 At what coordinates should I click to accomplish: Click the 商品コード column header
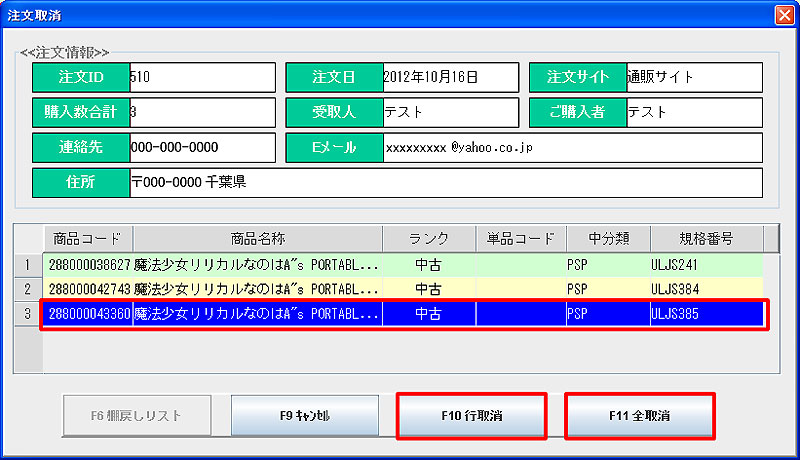tap(88, 239)
